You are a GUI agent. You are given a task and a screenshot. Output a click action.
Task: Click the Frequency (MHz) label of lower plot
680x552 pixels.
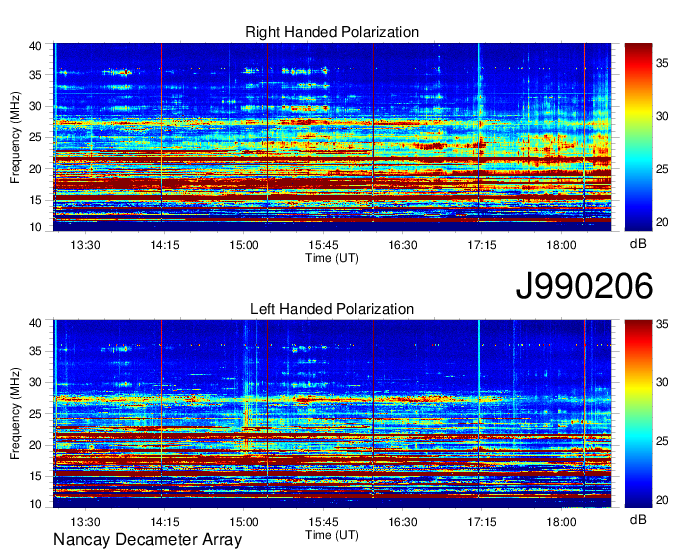(x=15, y=414)
